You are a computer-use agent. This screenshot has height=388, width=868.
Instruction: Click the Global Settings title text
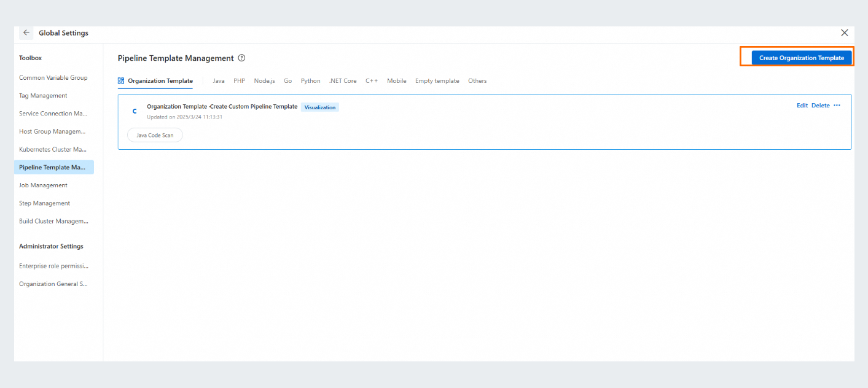[63, 33]
